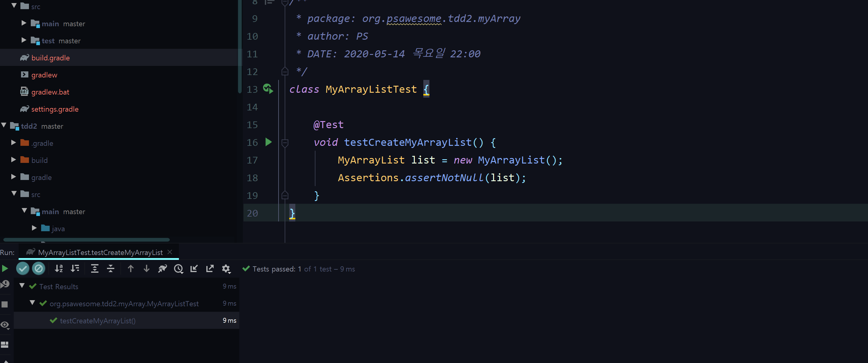
Task: Collapse all test result nodes
Action: (111, 268)
